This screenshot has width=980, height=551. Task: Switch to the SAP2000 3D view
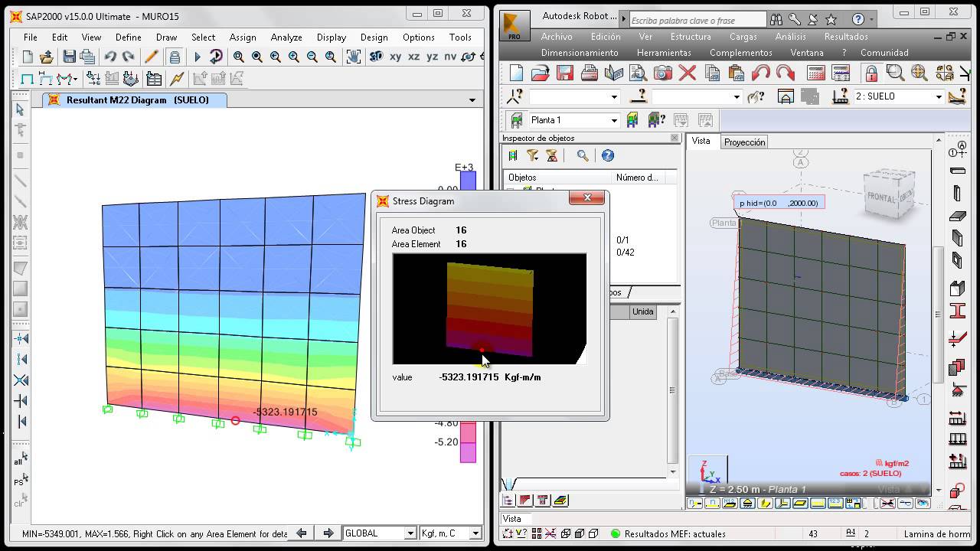click(x=376, y=57)
